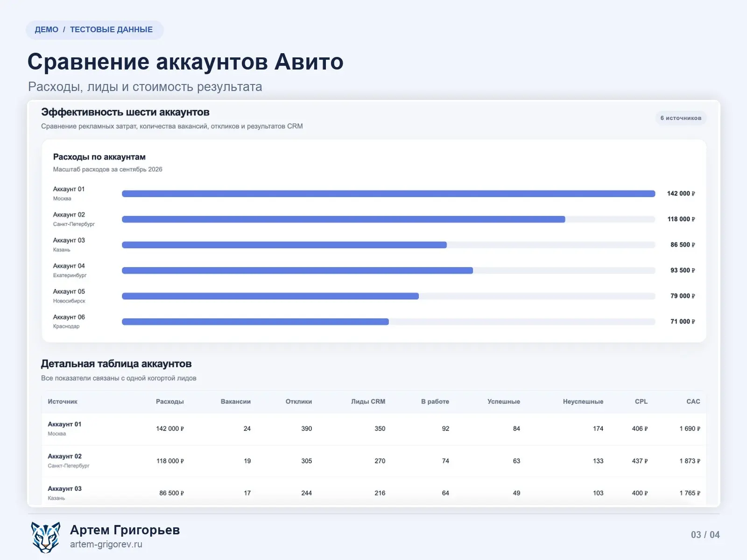Click CAC value "1 873 ₽" in table
Image resolution: width=747 pixels, height=560 pixels.
coord(690,461)
